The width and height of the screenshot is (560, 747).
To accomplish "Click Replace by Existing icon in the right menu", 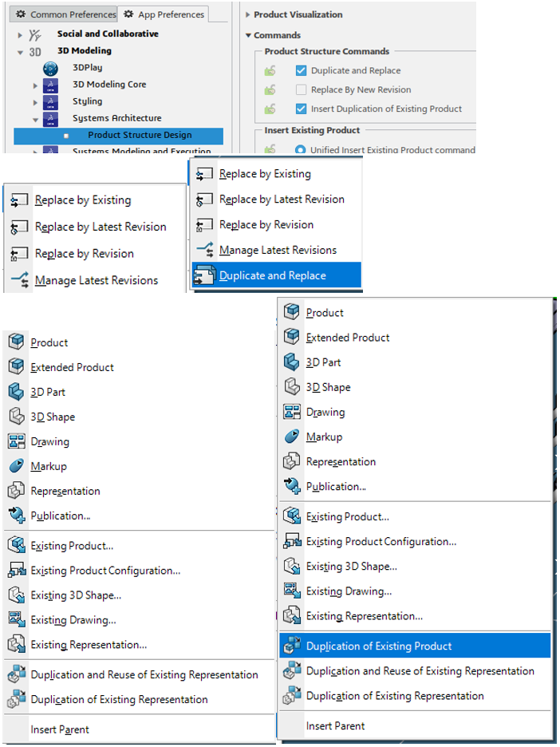I will coord(205,174).
